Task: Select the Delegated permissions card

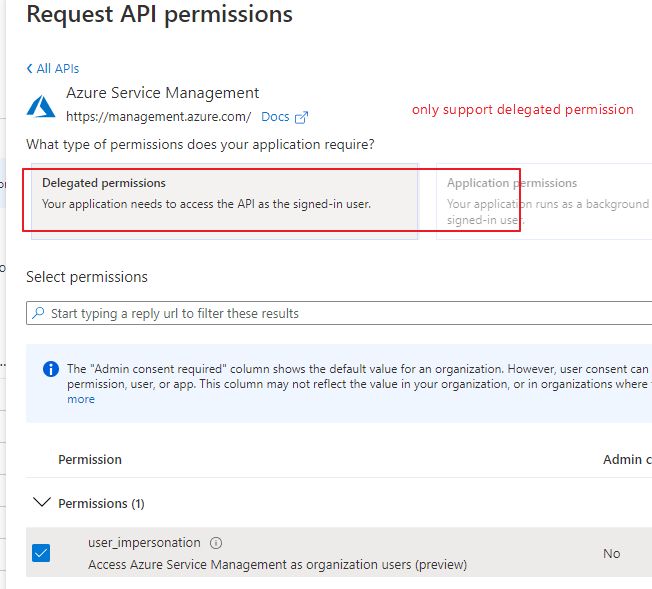Action: [225, 201]
